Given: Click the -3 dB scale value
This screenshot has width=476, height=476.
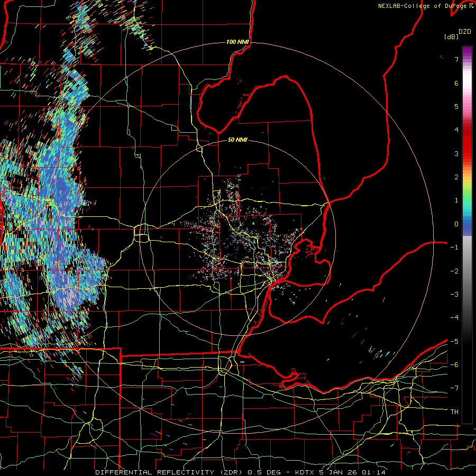Looking at the screenshot, I should [x=454, y=295].
